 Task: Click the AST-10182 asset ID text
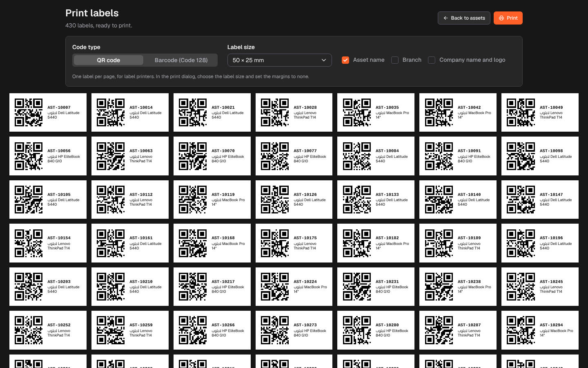pos(387,238)
